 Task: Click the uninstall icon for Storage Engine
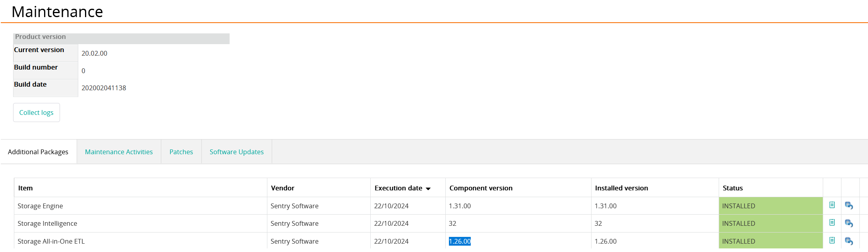click(x=849, y=205)
